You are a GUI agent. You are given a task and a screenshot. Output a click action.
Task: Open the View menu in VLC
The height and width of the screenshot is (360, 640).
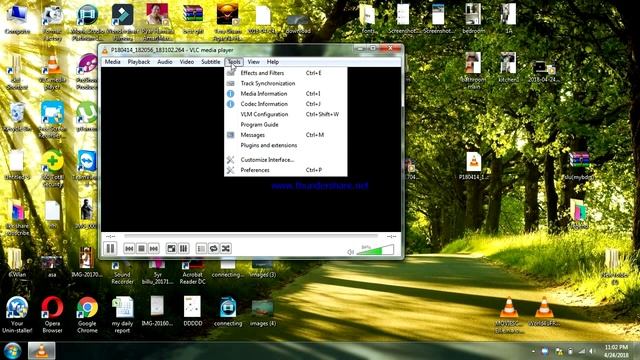coord(253,62)
